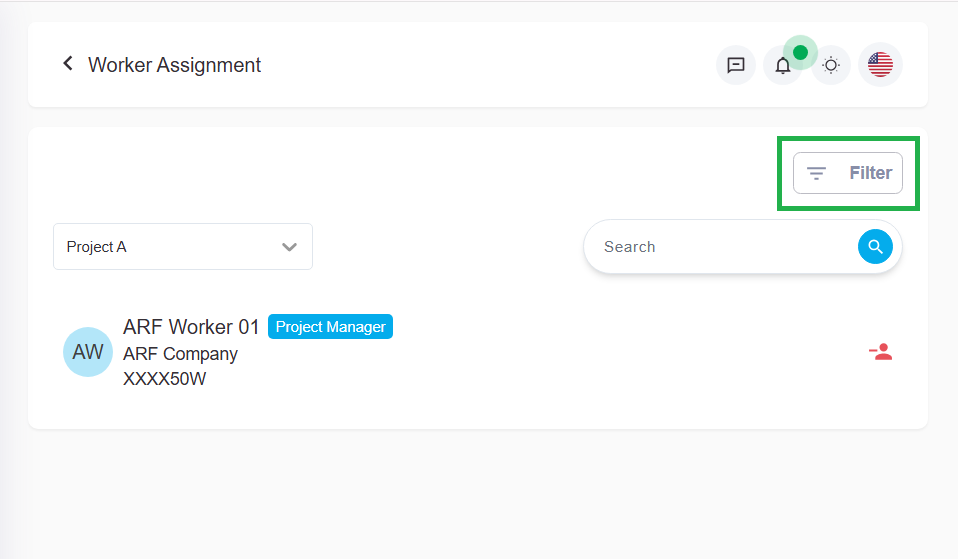Remove worker with the red unassign icon
Image resolution: width=958 pixels, height=559 pixels.
tap(880, 352)
